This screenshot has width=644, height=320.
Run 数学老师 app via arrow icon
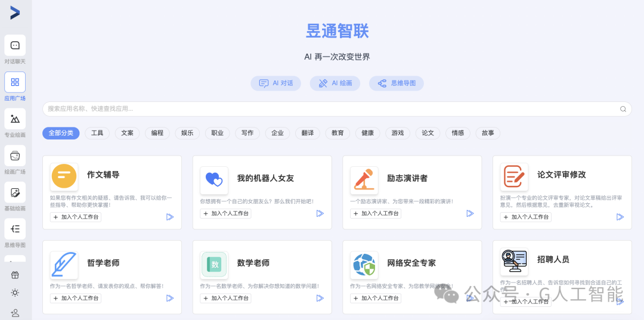(320, 299)
